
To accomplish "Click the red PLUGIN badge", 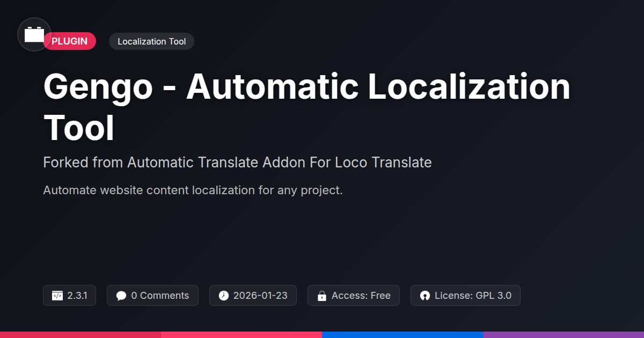I will tap(70, 41).
